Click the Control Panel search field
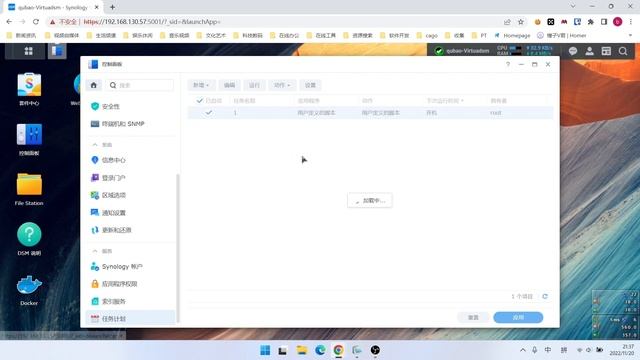This screenshot has height=360, width=640. point(140,85)
